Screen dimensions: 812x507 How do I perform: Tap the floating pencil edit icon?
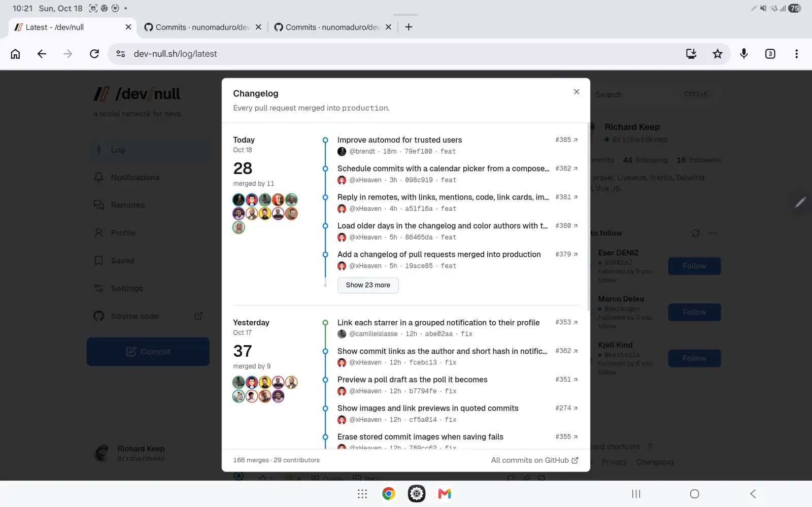[x=800, y=202]
